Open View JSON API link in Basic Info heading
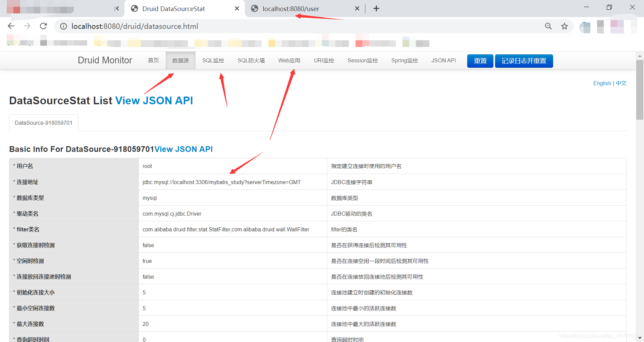Screen dimensions: 644x342 [183, 149]
